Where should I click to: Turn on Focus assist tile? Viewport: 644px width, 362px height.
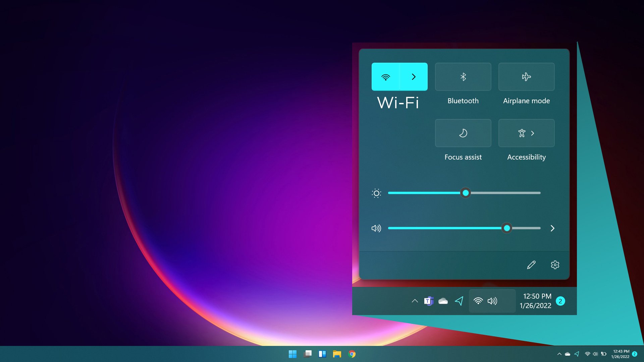(463, 133)
